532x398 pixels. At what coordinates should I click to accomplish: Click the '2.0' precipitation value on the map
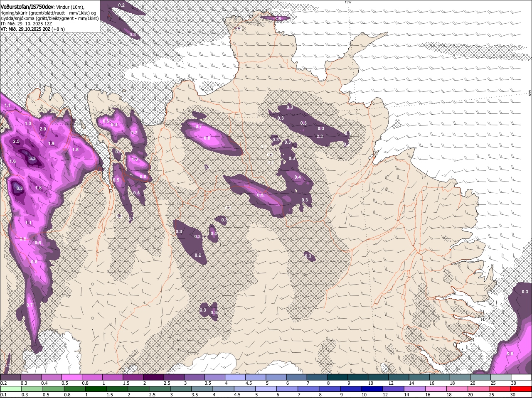[43, 129]
